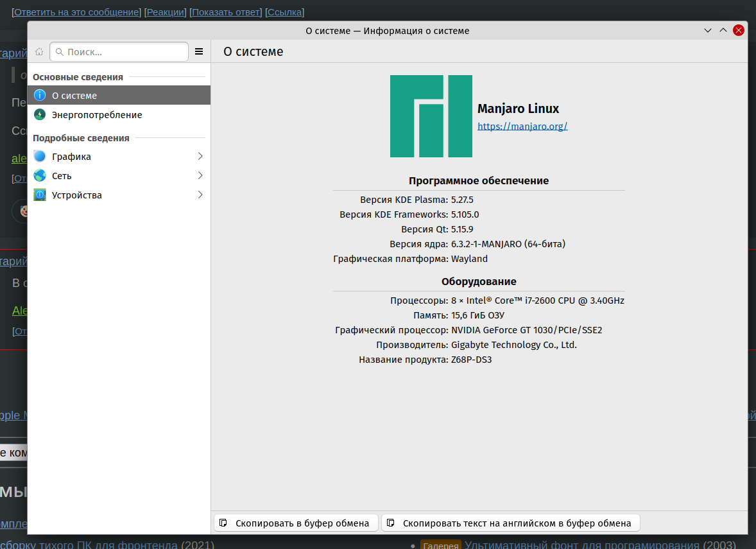Click the KDE Plasma version value 5.27.5
This screenshot has height=549, width=756.
(462, 200)
